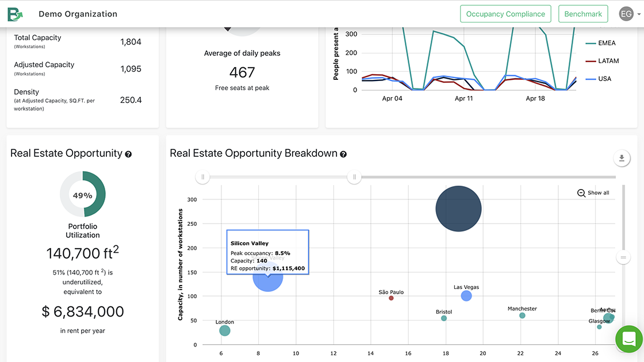
Task: Click vertical capacity slider handle
Action: 623,257
